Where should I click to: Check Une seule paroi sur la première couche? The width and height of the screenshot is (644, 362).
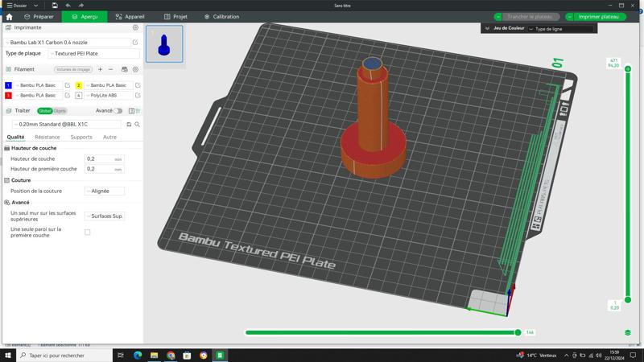88,232
